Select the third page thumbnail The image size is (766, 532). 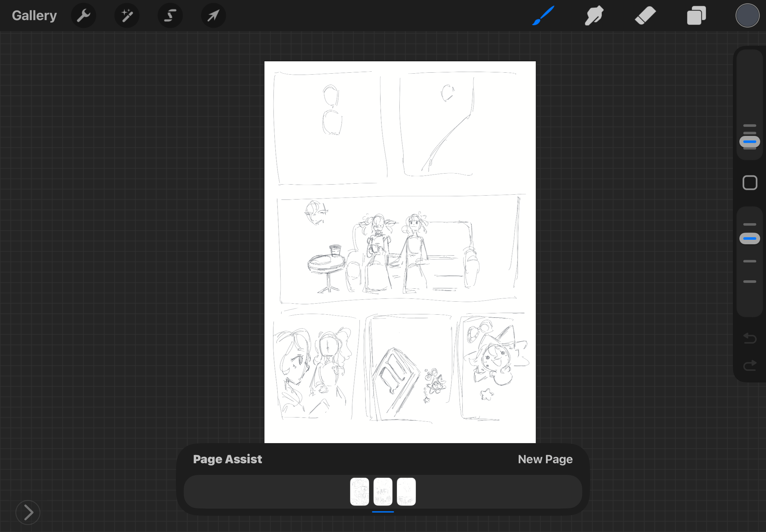click(406, 492)
